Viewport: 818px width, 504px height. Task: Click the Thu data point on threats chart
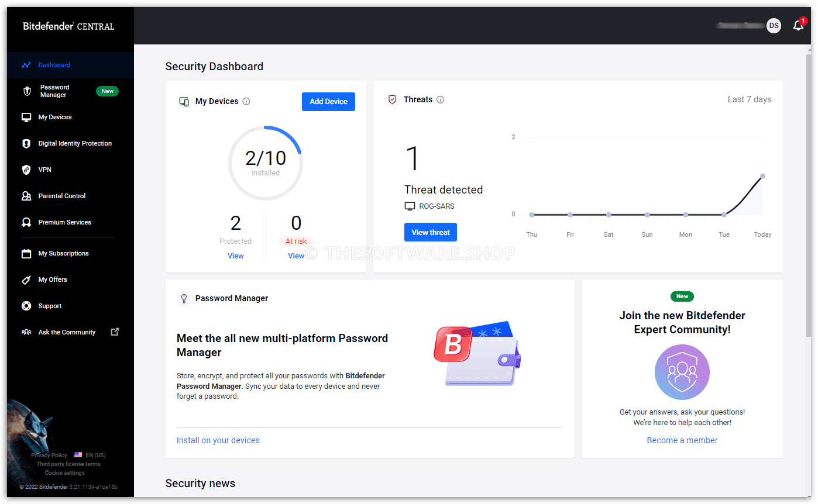point(531,215)
